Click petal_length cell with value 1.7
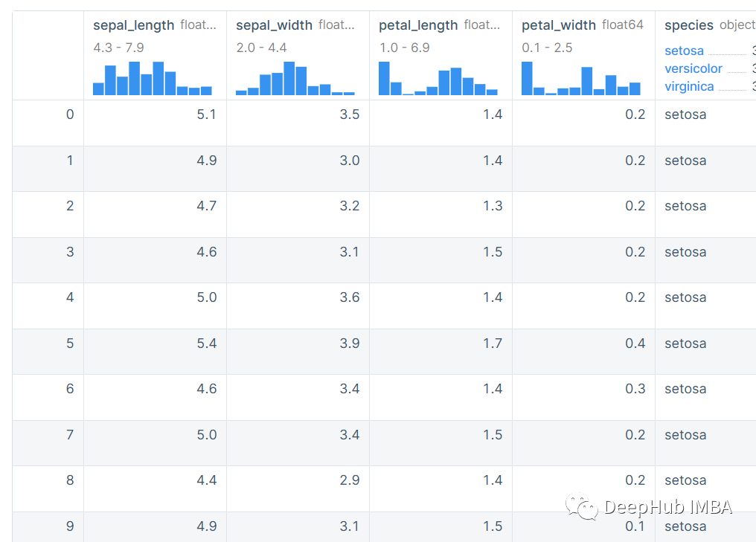Screen dimensions: 756x542 pyautogui.click(x=493, y=343)
